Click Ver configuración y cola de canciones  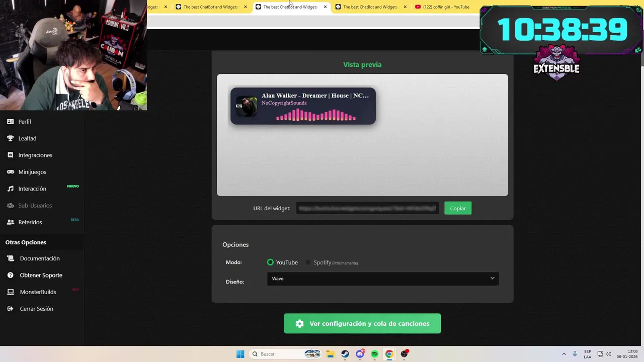(362, 324)
